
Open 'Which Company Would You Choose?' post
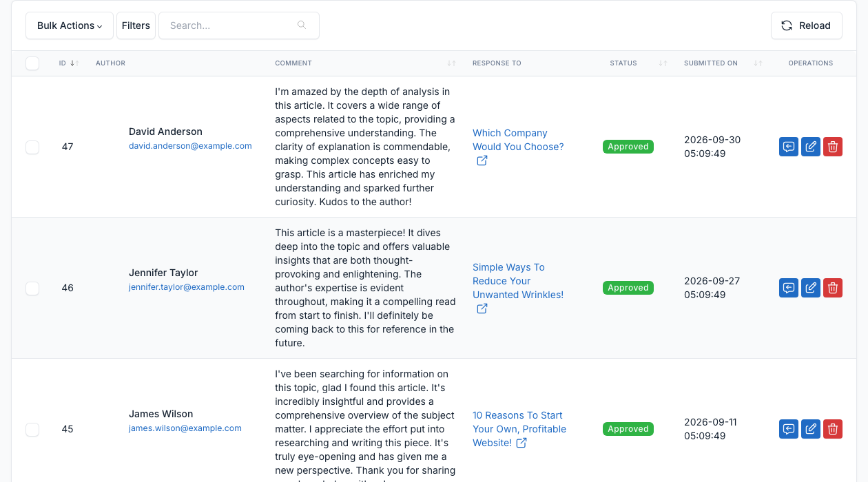pyautogui.click(x=518, y=140)
